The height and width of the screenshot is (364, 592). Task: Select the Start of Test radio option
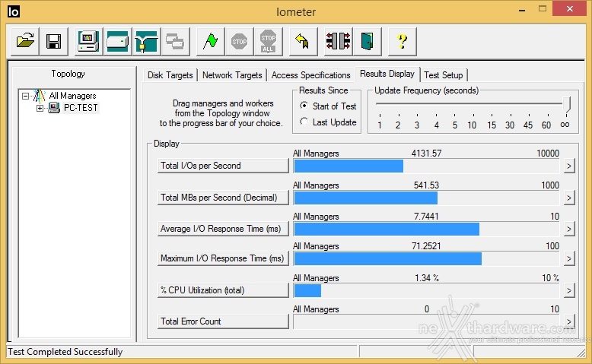tap(304, 106)
